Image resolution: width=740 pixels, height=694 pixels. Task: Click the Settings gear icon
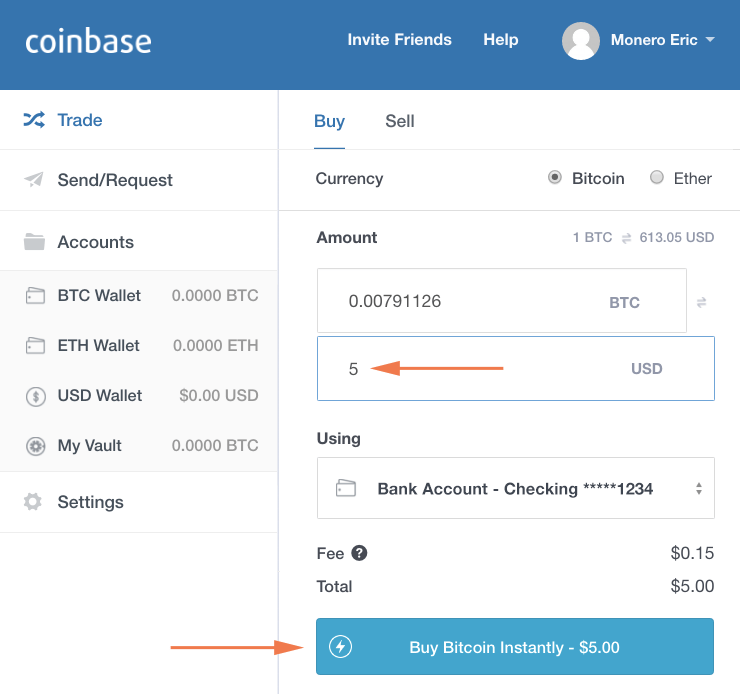click(x=33, y=502)
